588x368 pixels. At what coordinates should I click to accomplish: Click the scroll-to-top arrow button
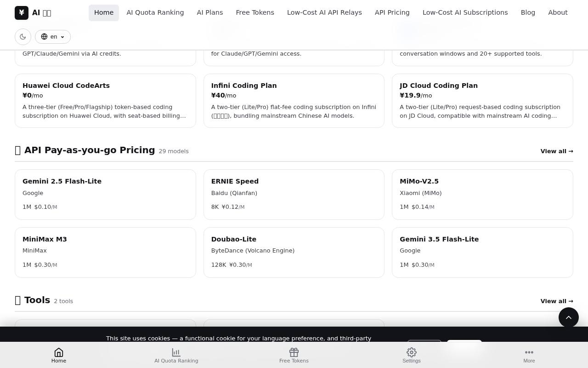pos(569,317)
